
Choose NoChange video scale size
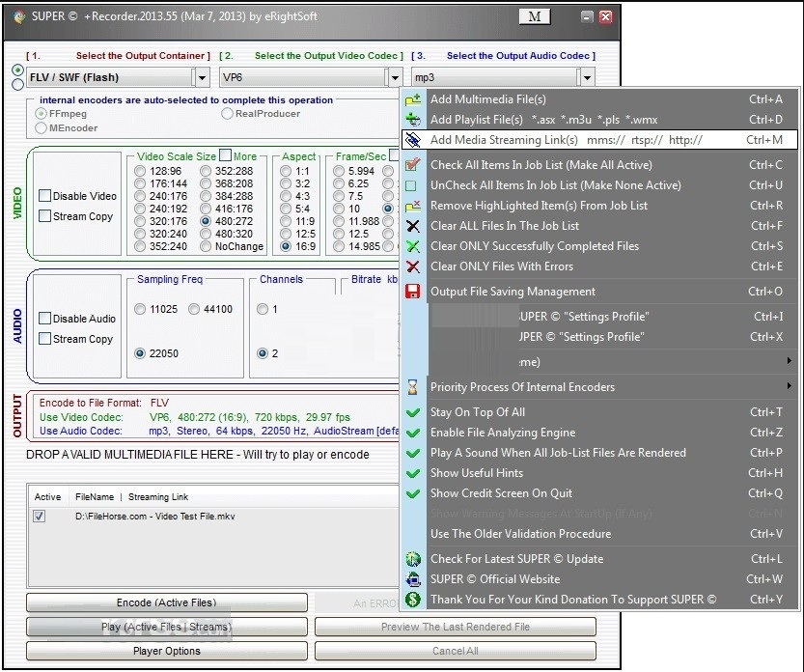[x=206, y=247]
